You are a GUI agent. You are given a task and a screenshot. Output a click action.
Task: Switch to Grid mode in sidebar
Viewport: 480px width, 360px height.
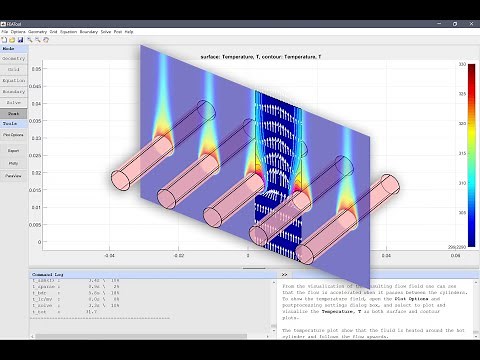(14, 69)
